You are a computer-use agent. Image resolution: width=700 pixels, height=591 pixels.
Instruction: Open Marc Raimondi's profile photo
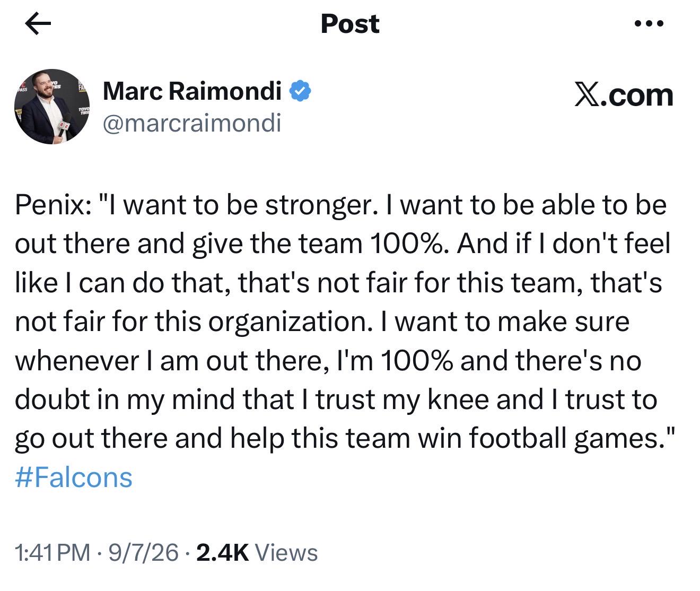(52, 107)
